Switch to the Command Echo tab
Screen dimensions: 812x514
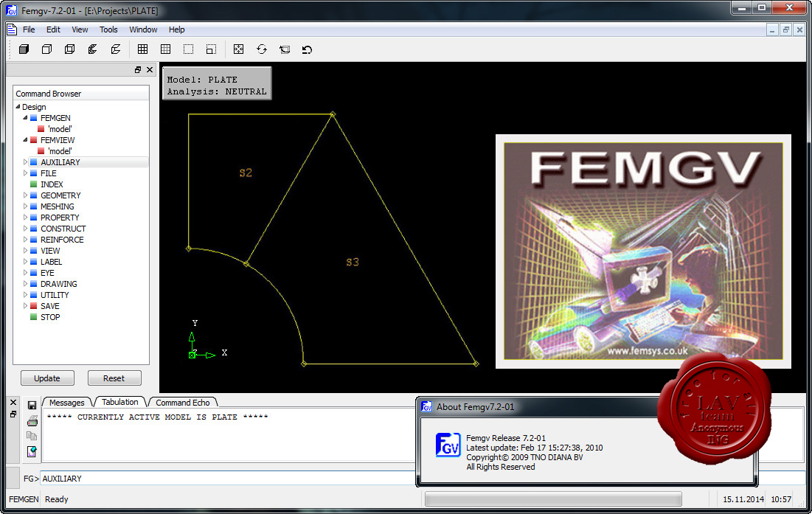pos(183,402)
